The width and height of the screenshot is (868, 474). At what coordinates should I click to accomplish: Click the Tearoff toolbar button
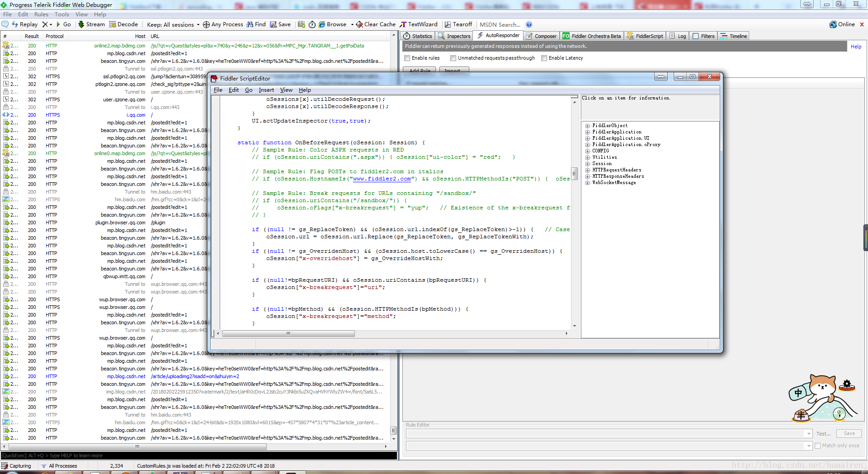pos(458,24)
